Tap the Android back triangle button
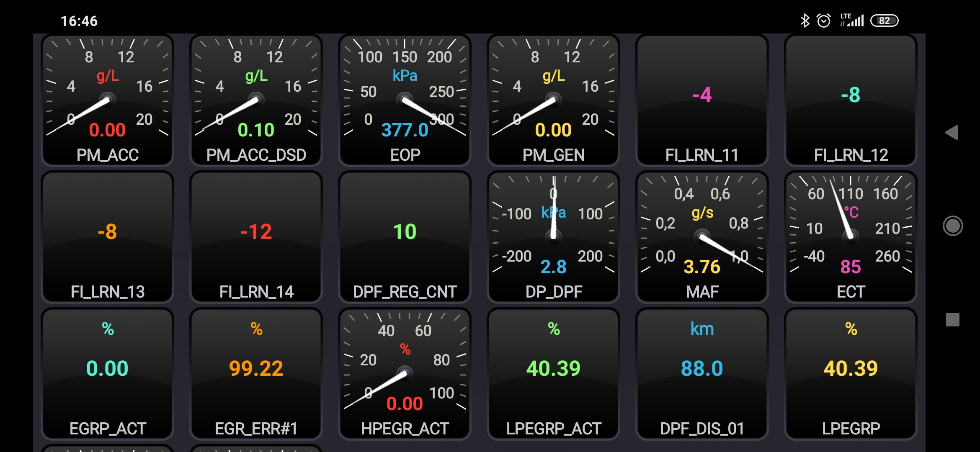The image size is (980, 452). (952, 133)
